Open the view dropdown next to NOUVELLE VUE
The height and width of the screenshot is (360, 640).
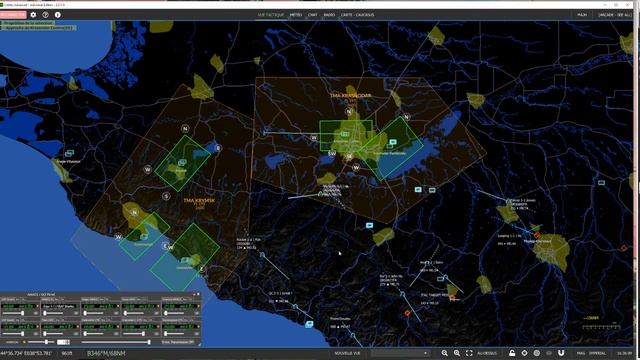pyautogui.click(x=400, y=353)
